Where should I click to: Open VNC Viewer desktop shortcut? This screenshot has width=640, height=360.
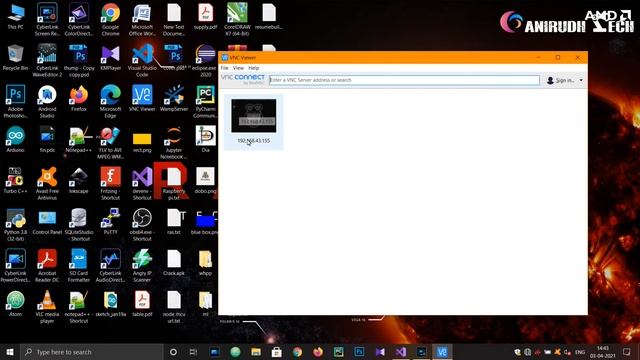point(142,98)
